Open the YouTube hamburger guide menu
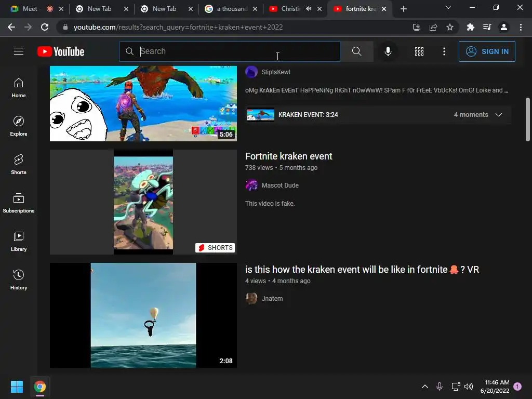Image resolution: width=532 pixels, height=399 pixels. click(19, 51)
